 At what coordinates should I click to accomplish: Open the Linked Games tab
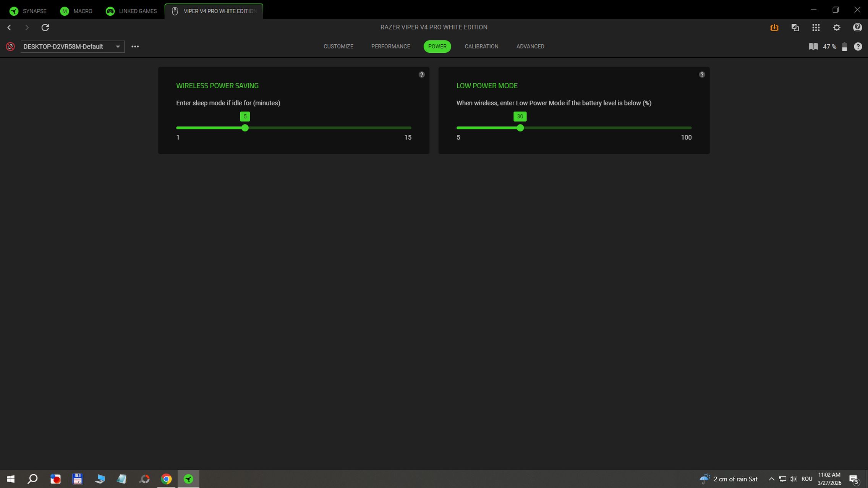pyautogui.click(x=131, y=11)
